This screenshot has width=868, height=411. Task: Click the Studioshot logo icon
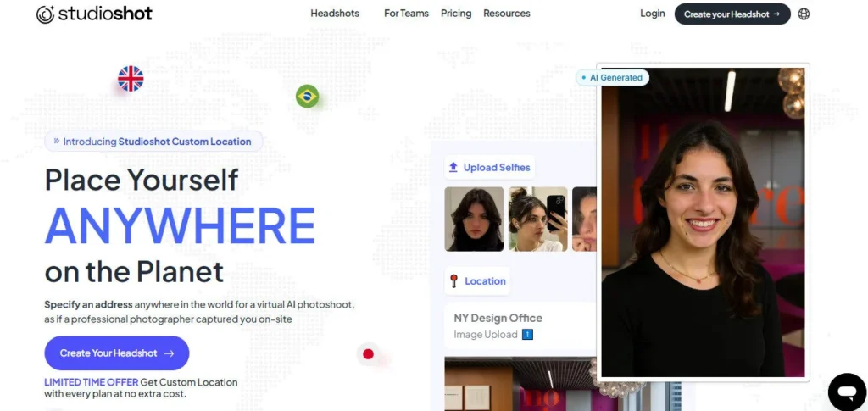[x=46, y=14]
